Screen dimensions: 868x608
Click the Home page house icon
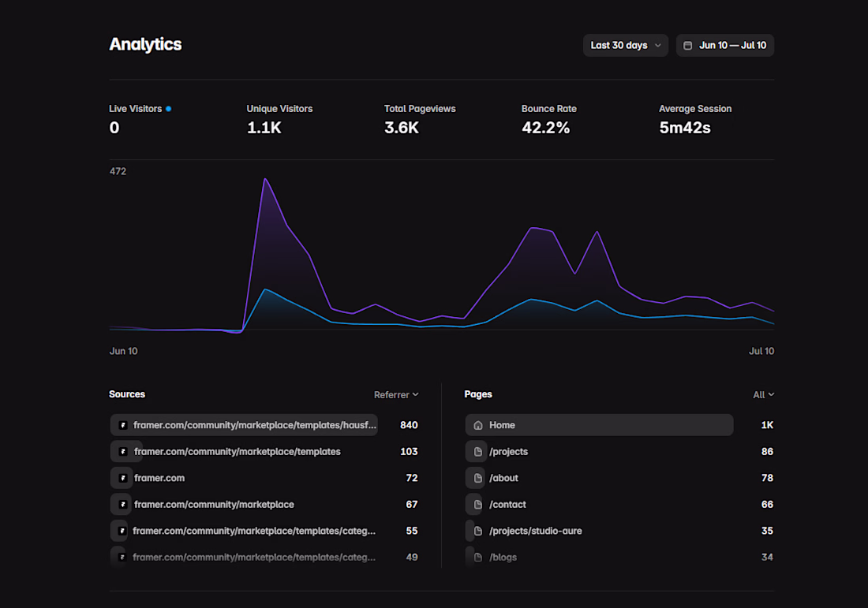478,425
